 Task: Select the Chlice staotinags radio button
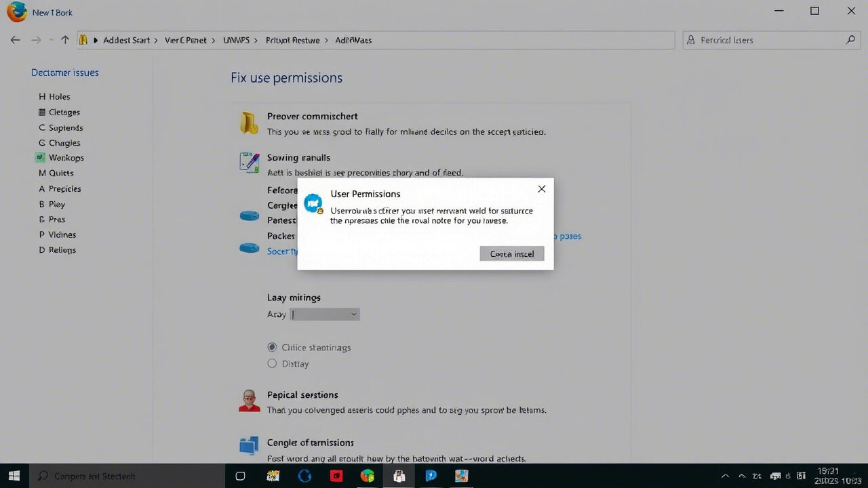pos(272,347)
